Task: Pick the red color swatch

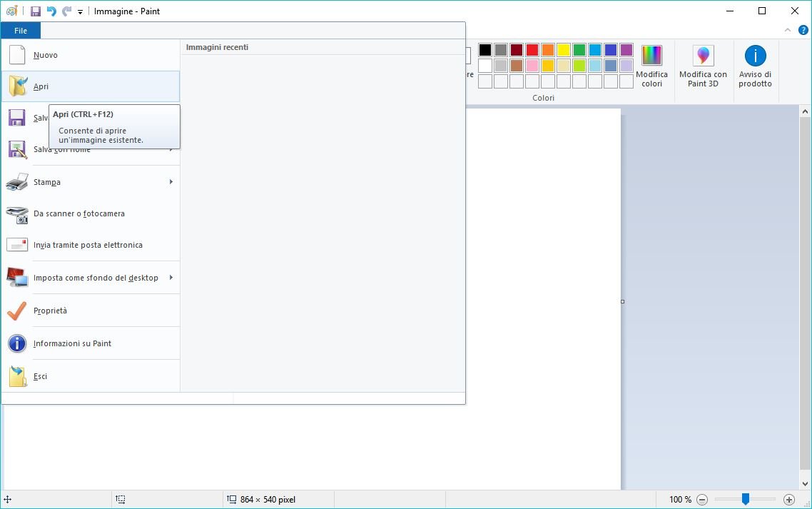Action: [x=532, y=50]
